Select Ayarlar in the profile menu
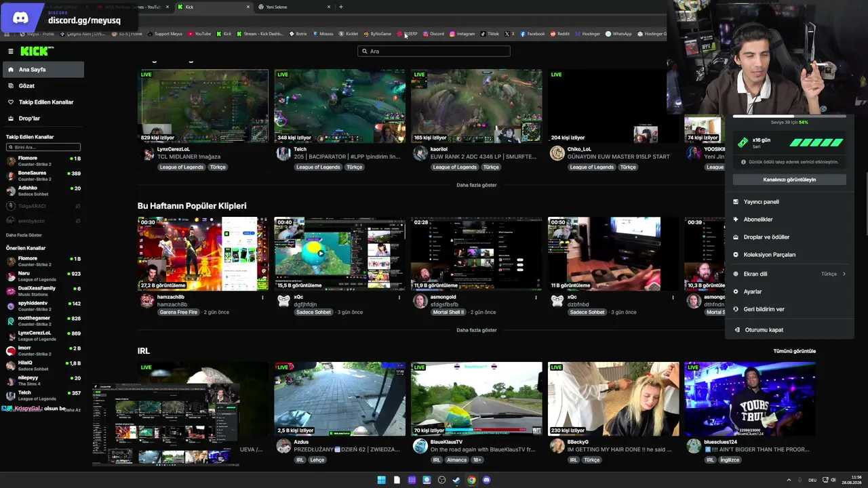868x488 pixels. (790, 291)
